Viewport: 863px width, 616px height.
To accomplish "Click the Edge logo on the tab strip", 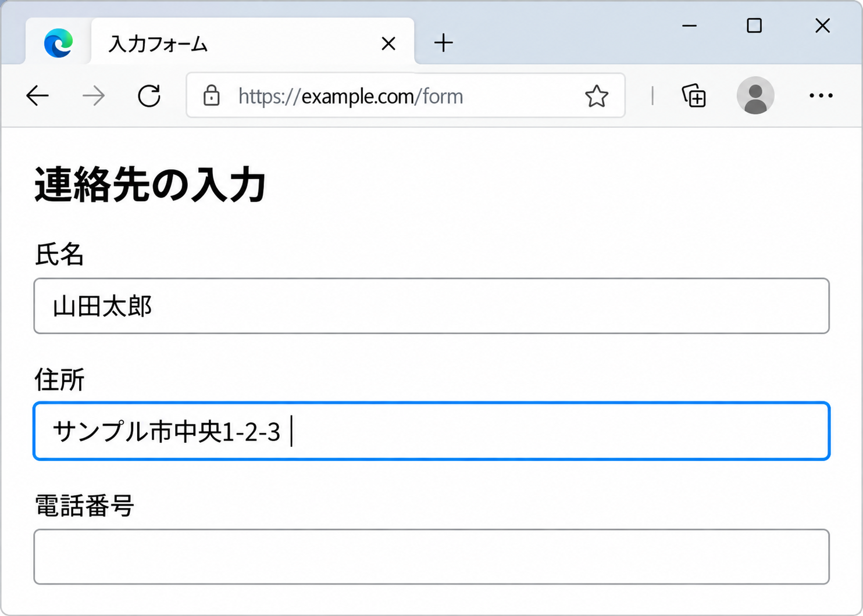I will tap(58, 43).
